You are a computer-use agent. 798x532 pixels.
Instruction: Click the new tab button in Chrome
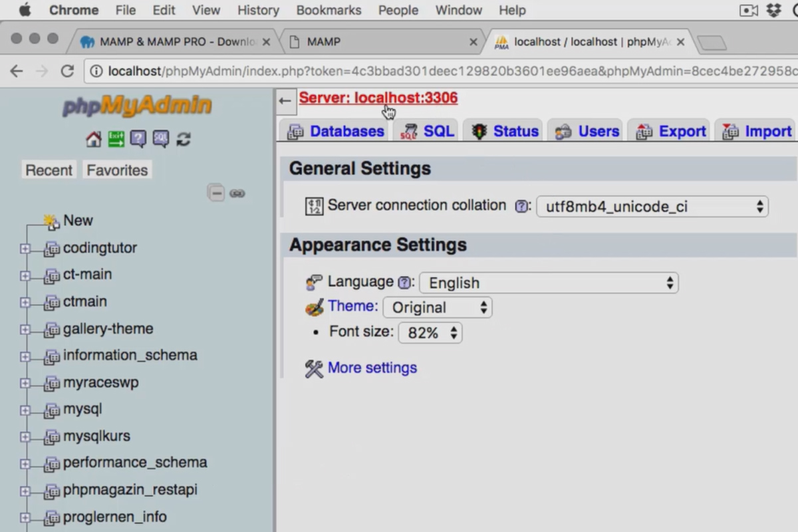coord(712,43)
